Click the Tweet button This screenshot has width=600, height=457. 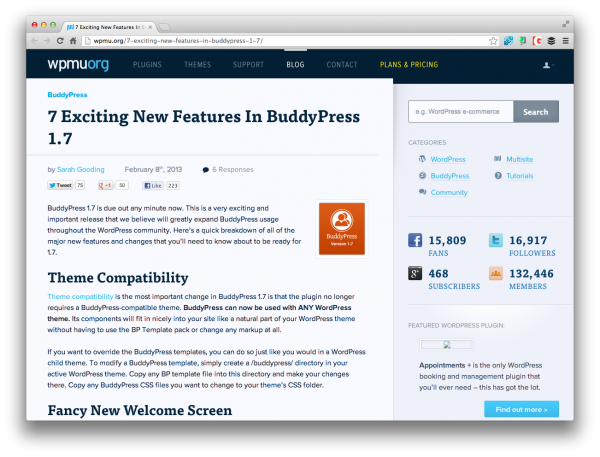click(60, 185)
